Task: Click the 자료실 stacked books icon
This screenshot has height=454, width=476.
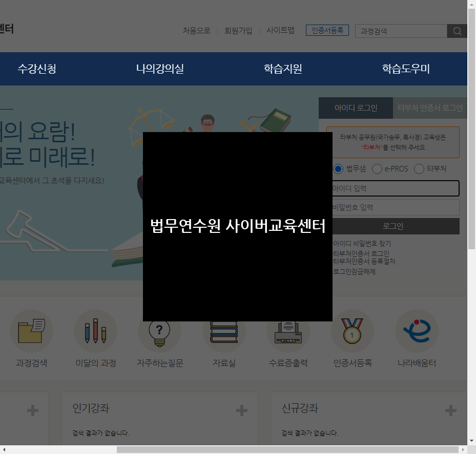Action: tap(223, 331)
